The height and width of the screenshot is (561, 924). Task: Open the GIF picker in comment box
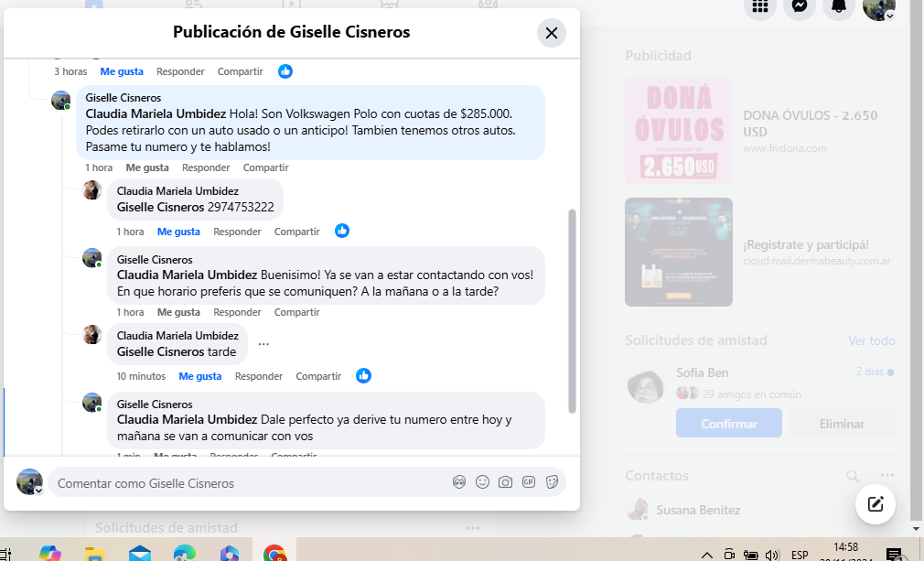[529, 482]
